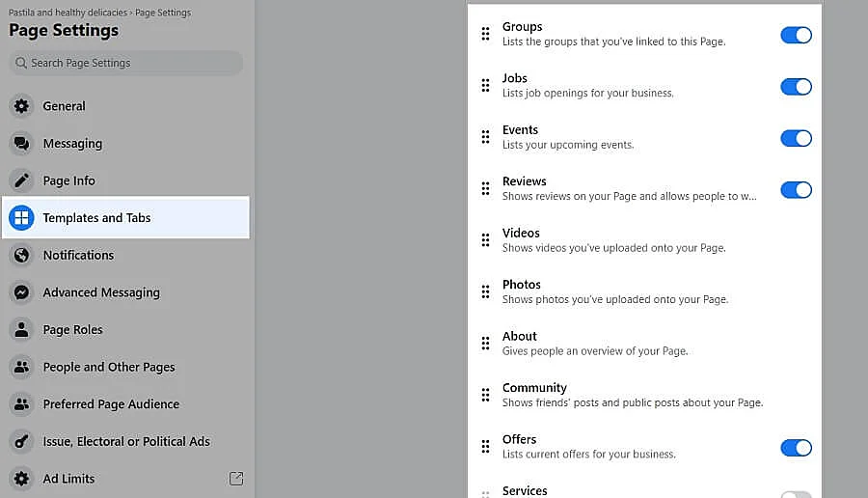This screenshot has height=498, width=868.
Task: Click the Page Roles person icon
Action: tap(21, 330)
